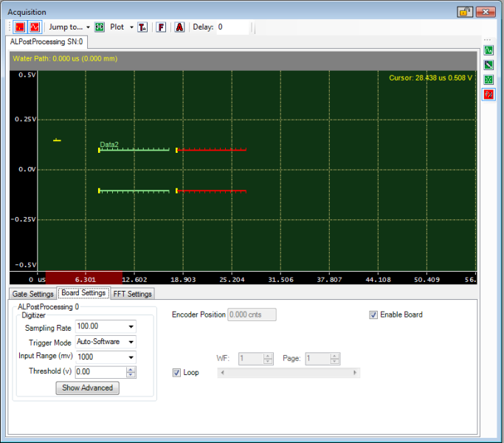Toggle the Enable Board checkbox
Image resolution: width=504 pixels, height=443 pixels.
click(373, 315)
